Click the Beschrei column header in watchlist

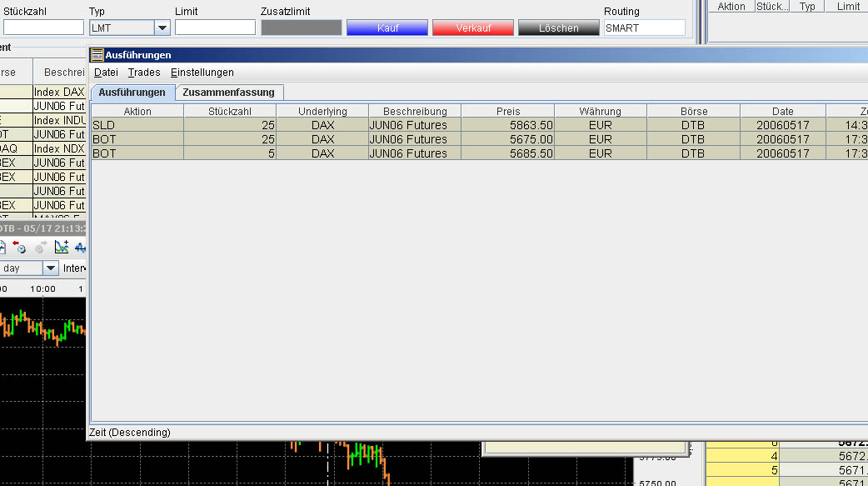click(60, 73)
